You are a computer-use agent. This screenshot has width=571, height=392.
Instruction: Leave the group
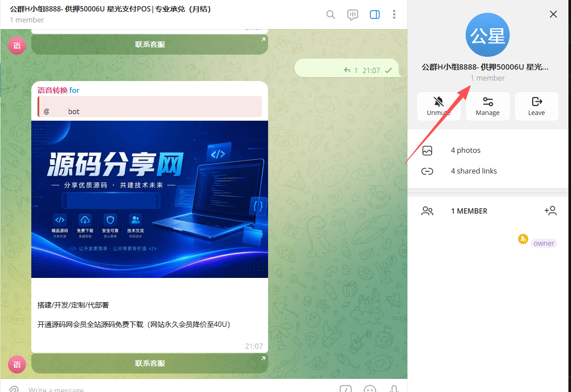pyautogui.click(x=537, y=106)
